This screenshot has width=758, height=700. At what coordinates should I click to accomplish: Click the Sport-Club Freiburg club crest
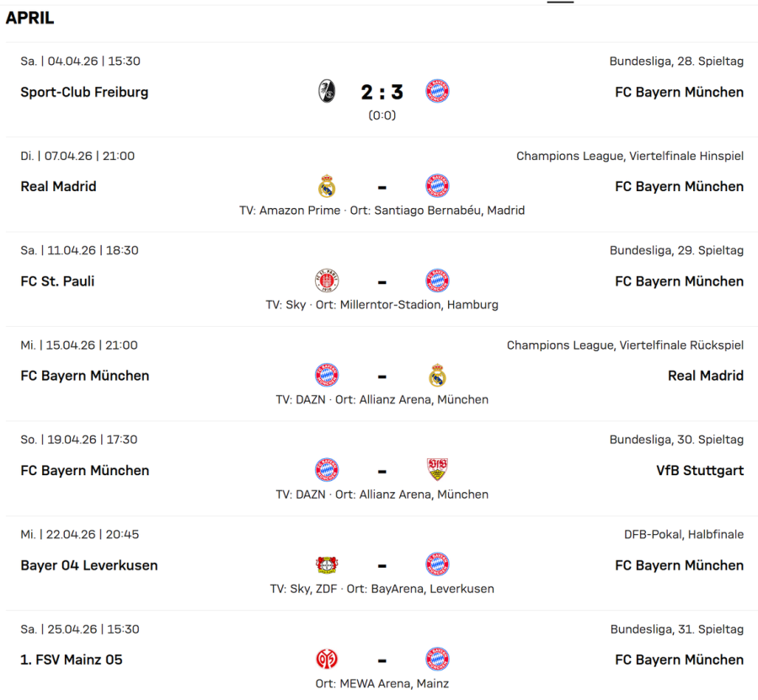pos(327,92)
